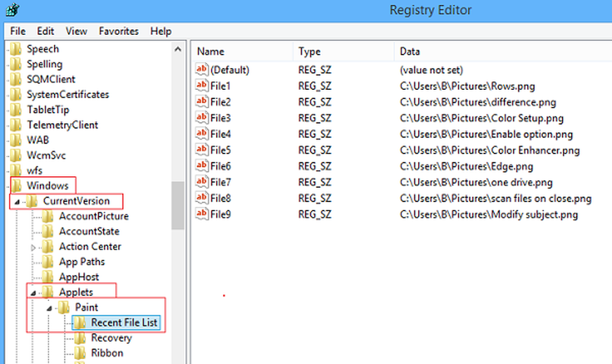The image size is (612, 364).
Task: Collapse the Paint key
Action: pyautogui.click(x=49, y=308)
